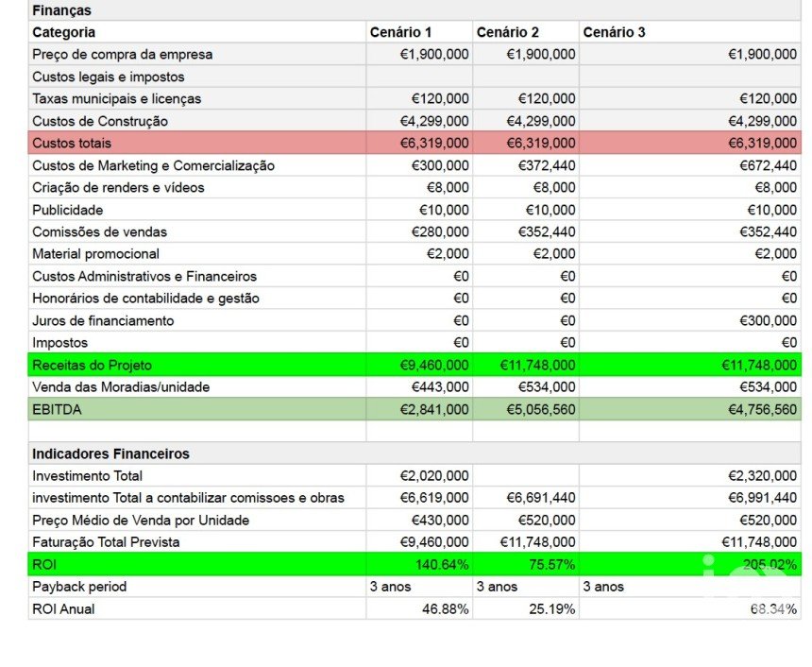Click the 'EBITDA' row label

(x=57, y=409)
